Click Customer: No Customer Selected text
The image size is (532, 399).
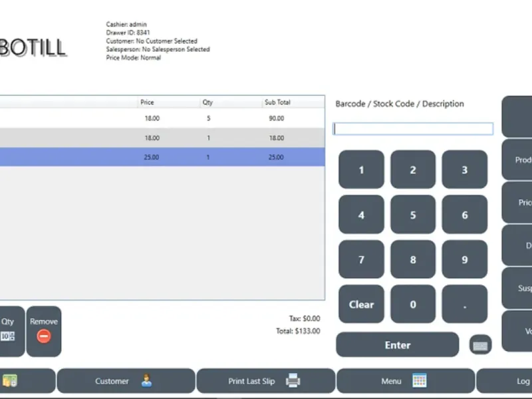click(x=152, y=41)
